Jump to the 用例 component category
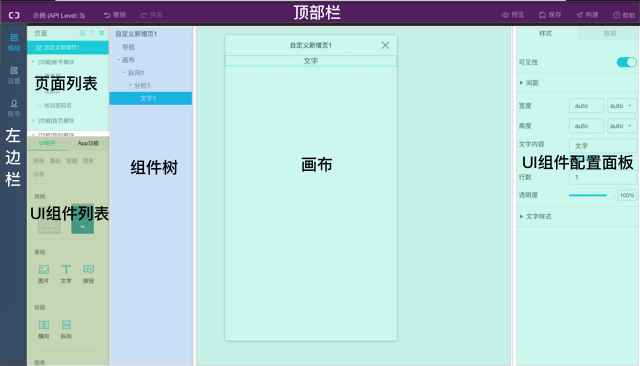Viewport: 640px width, 366px height. (x=39, y=161)
